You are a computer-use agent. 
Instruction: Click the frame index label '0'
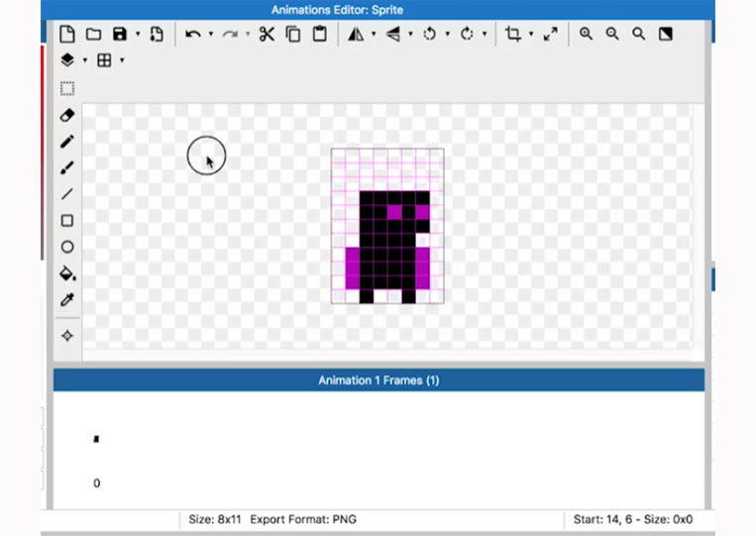click(96, 482)
